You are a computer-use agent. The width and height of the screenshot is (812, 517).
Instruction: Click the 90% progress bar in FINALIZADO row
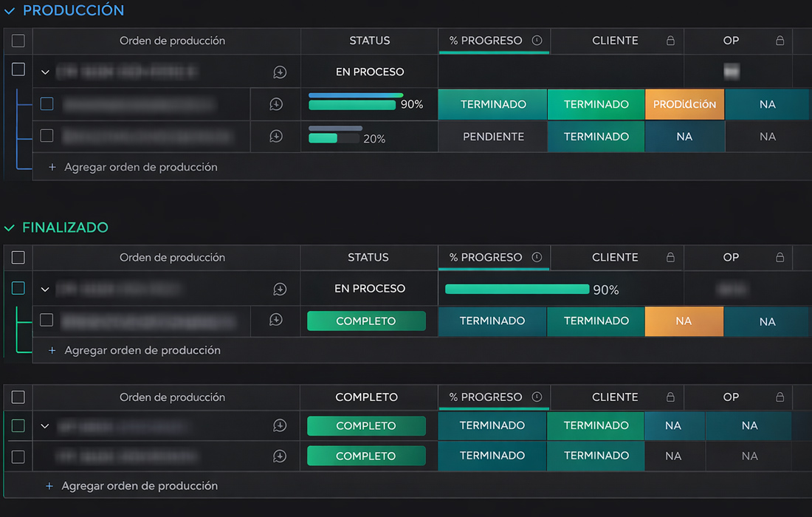517,290
